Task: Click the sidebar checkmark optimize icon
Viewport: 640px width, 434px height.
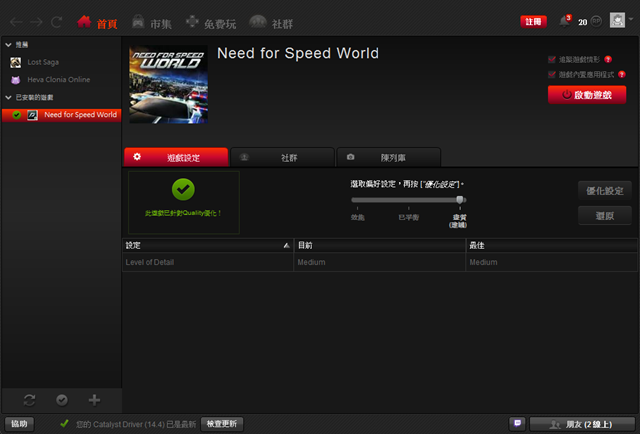Action: pyautogui.click(x=62, y=400)
